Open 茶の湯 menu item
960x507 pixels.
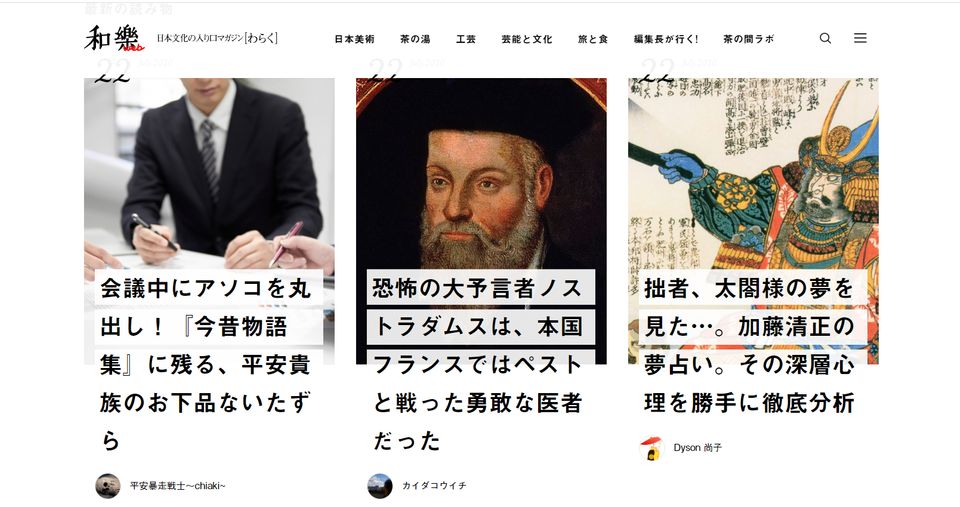pos(415,39)
